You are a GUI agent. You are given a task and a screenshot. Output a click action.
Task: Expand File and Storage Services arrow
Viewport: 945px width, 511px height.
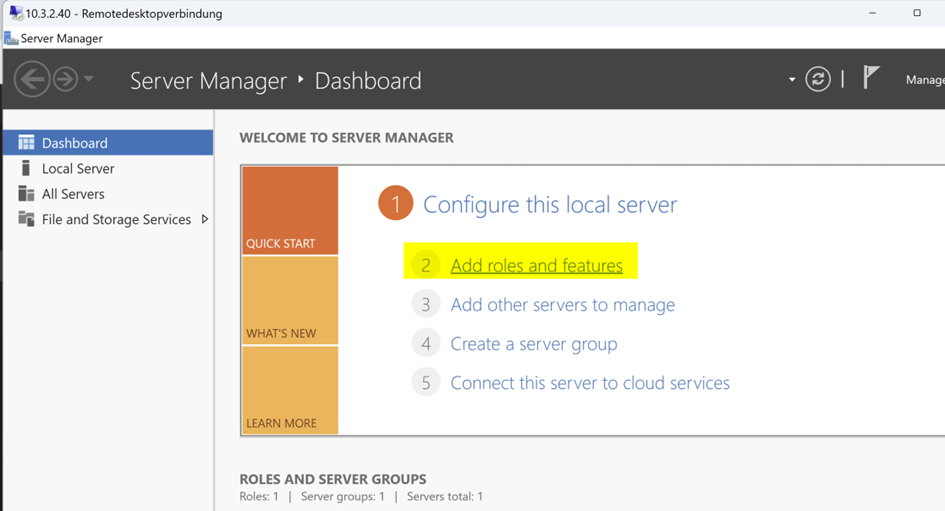click(205, 219)
